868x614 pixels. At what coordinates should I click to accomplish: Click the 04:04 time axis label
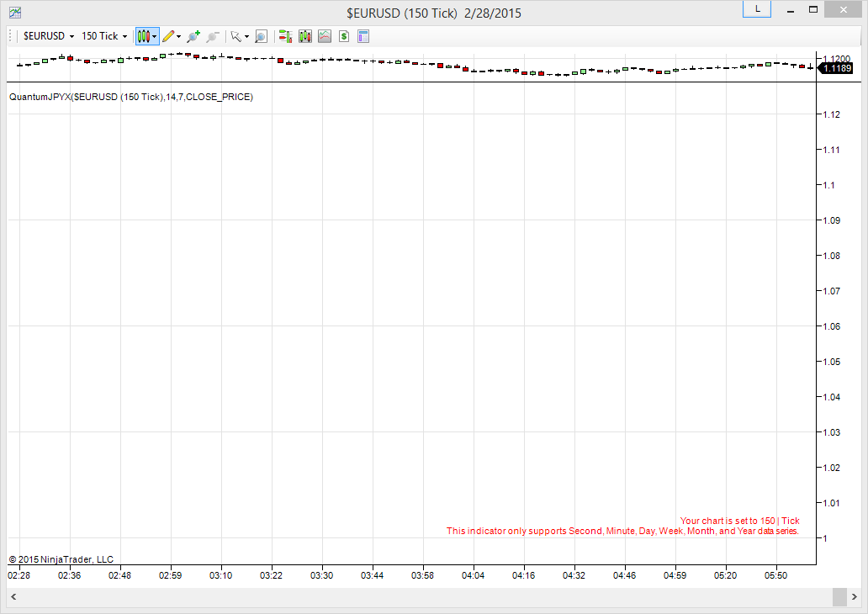click(x=473, y=576)
